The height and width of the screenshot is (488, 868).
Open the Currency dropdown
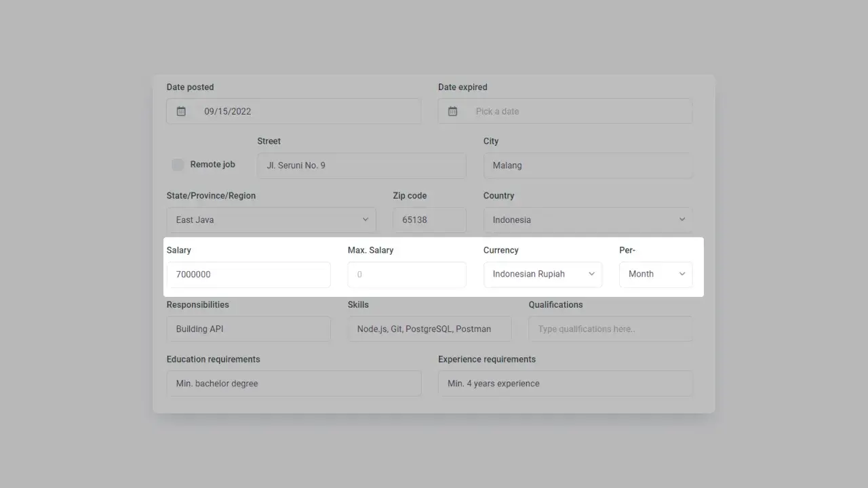click(542, 274)
